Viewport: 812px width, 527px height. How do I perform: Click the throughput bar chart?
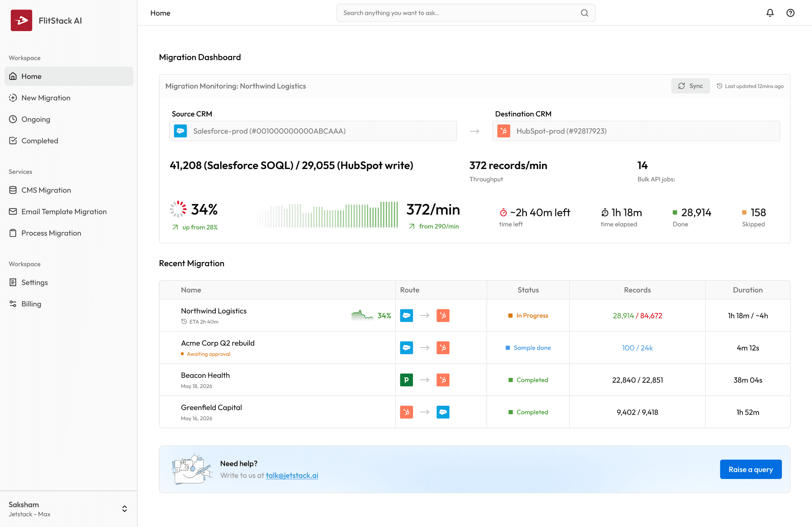point(327,214)
